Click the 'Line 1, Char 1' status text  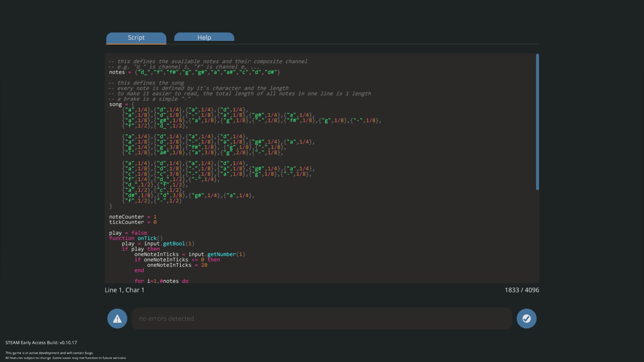(x=124, y=290)
